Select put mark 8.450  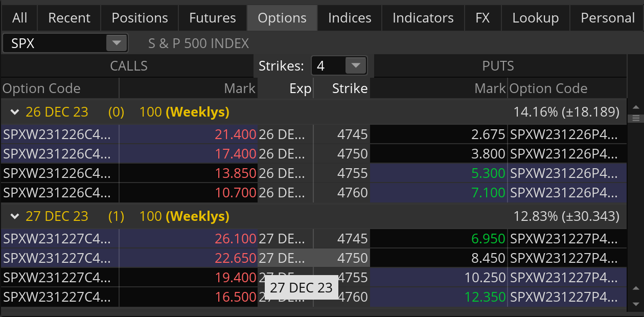[488, 258]
